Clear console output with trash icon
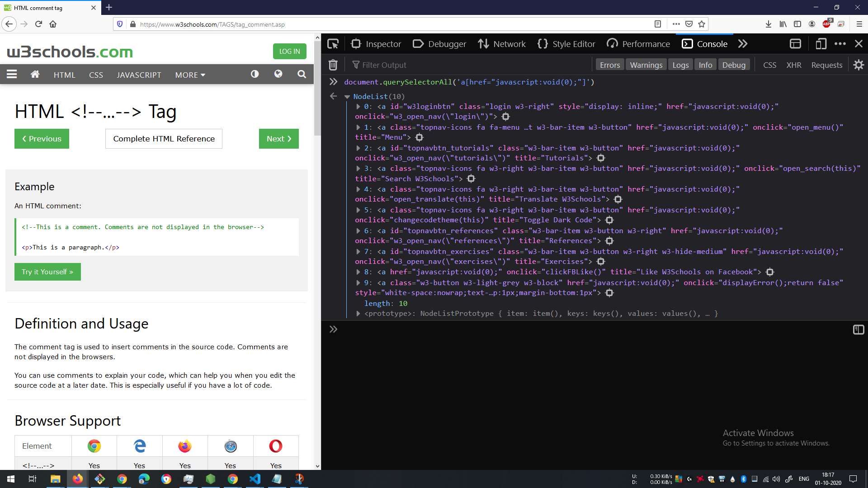This screenshot has height=488, width=868. point(333,65)
